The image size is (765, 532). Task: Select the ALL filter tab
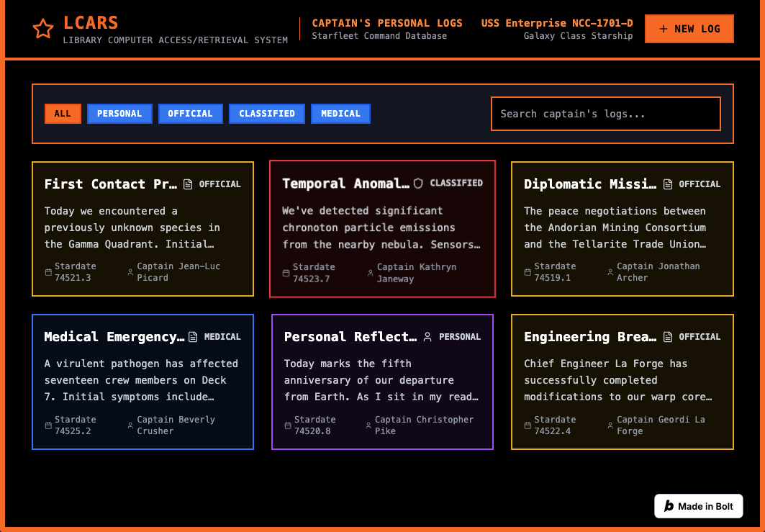pyautogui.click(x=63, y=114)
